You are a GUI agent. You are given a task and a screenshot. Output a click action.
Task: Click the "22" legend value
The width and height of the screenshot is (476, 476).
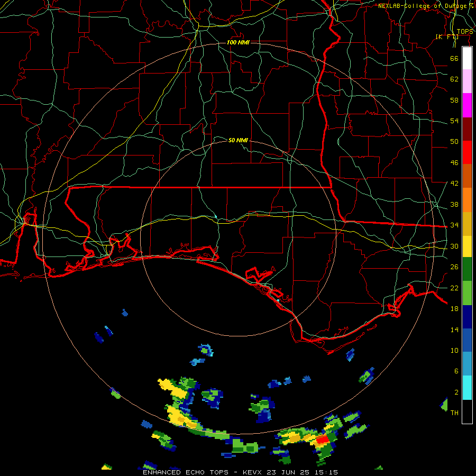tap(454, 288)
